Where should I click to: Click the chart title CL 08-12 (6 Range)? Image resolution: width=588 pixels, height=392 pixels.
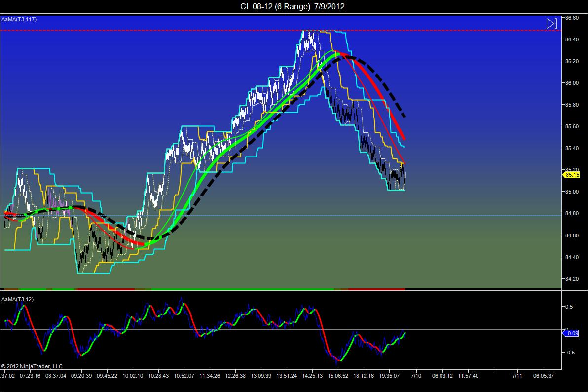[275, 6]
